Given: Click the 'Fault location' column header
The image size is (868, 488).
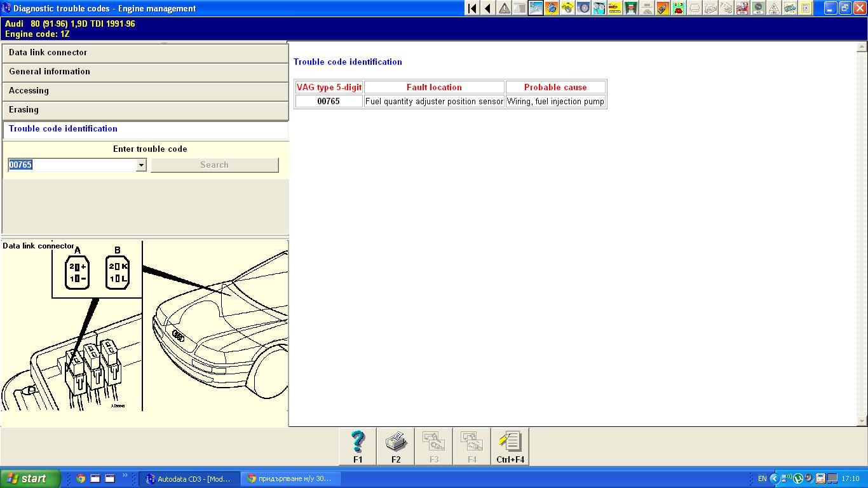Looking at the screenshot, I should coord(434,87).
